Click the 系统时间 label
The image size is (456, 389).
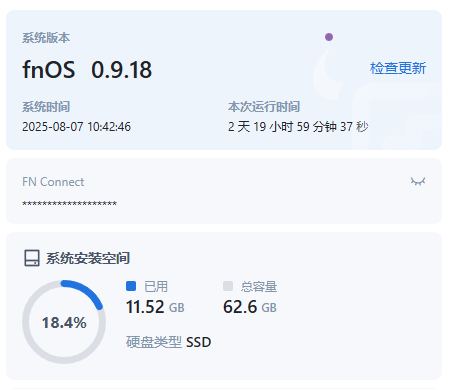[x=46, y=107]
